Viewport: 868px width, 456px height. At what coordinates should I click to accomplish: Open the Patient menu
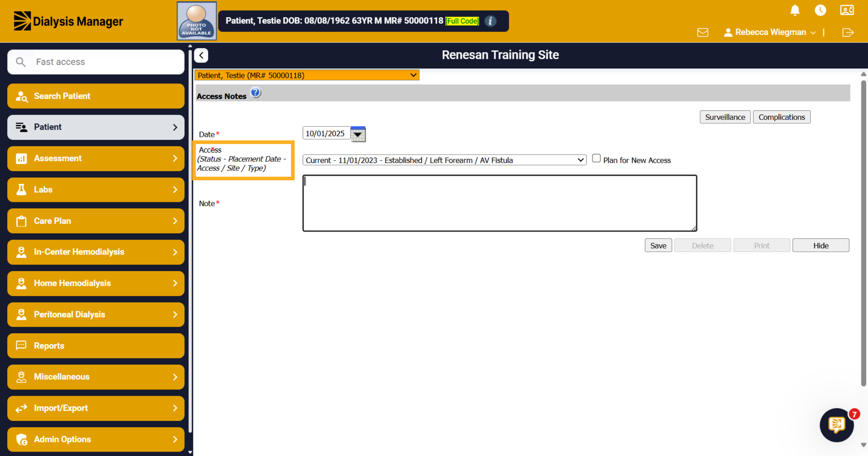coord(96,127)
